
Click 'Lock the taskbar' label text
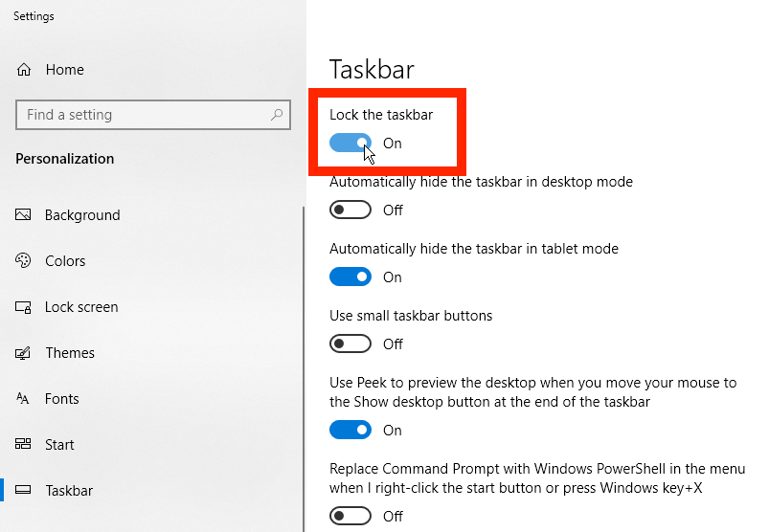[381, 115]
